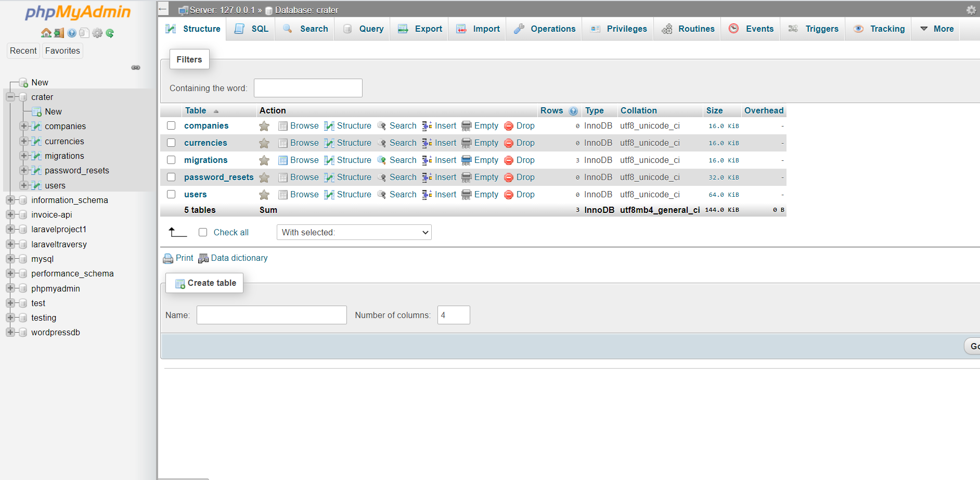Open the settings gear icon in sidebar
The width and height of the screenshot is (980, 480).
pos(97,32)
